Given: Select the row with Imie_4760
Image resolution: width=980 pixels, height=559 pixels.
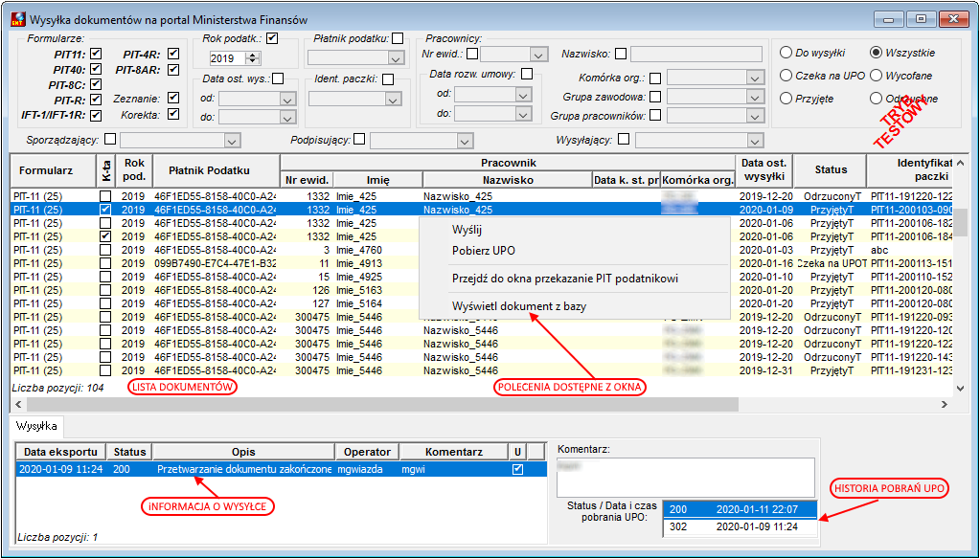Looking at the screenshot, I should 482,250.
